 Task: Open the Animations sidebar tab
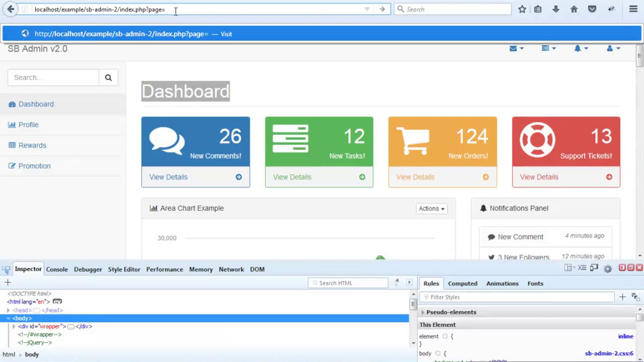pyautogui.click(x=502, y=284)
